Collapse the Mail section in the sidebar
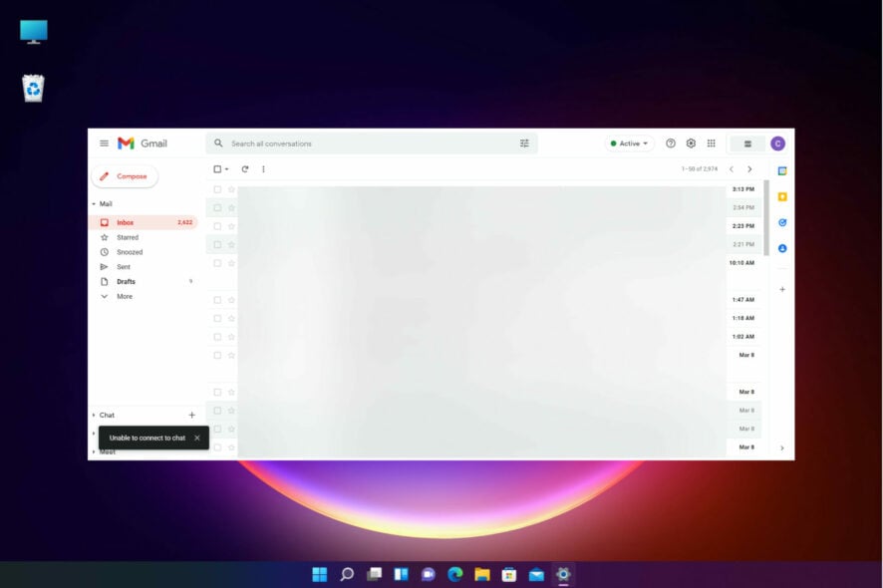 [x=94, y=203]
